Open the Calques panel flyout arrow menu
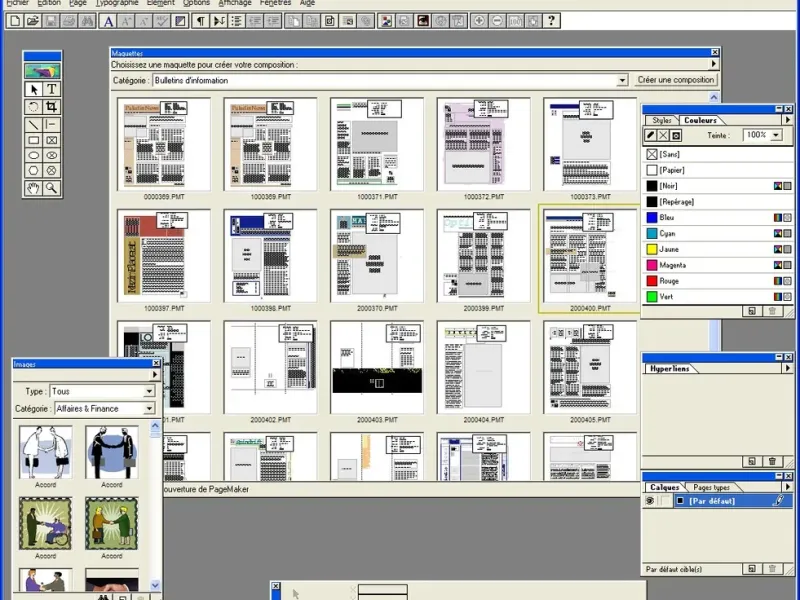800x600 pixels. [788, 487]
